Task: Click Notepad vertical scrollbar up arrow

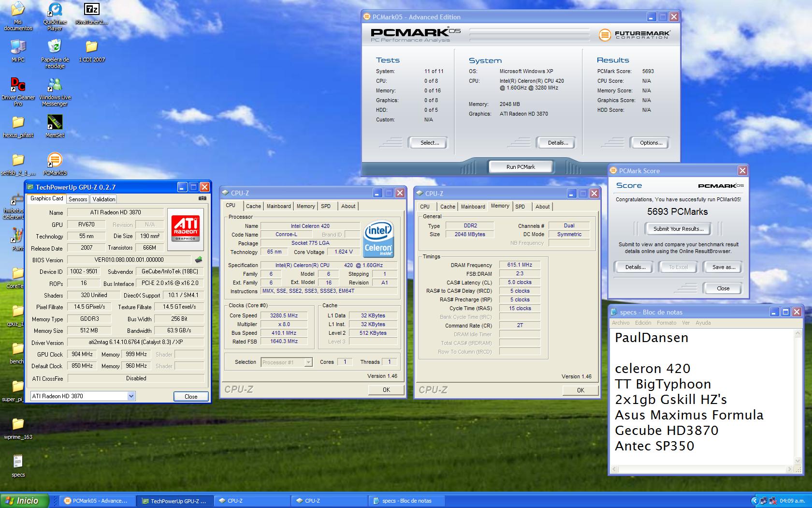Action: (797, 333)
